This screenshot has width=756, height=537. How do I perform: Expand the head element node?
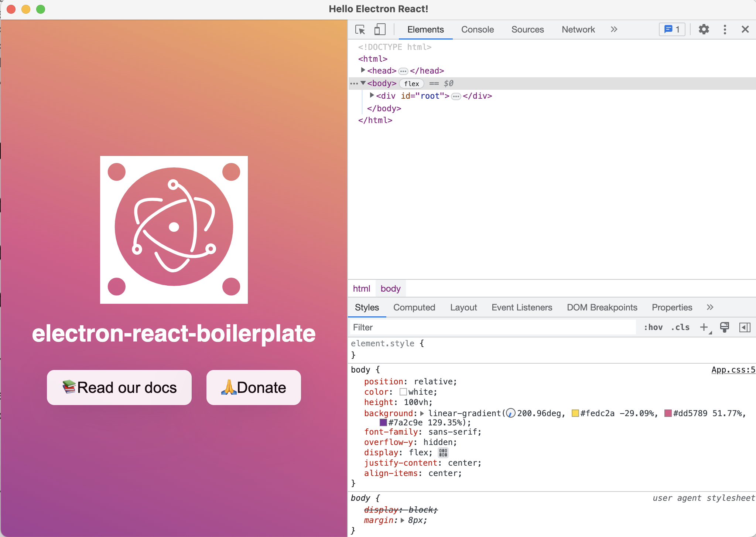tap(363, 70)
